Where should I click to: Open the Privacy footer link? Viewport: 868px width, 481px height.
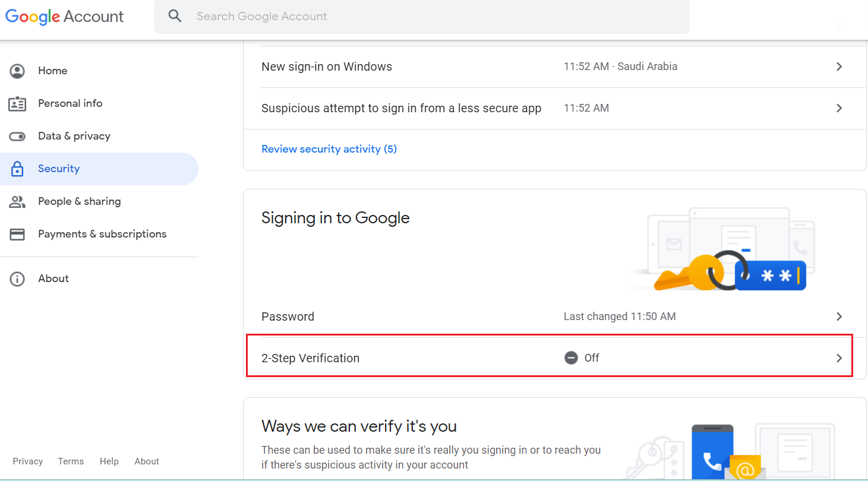(x=28, y=461)
